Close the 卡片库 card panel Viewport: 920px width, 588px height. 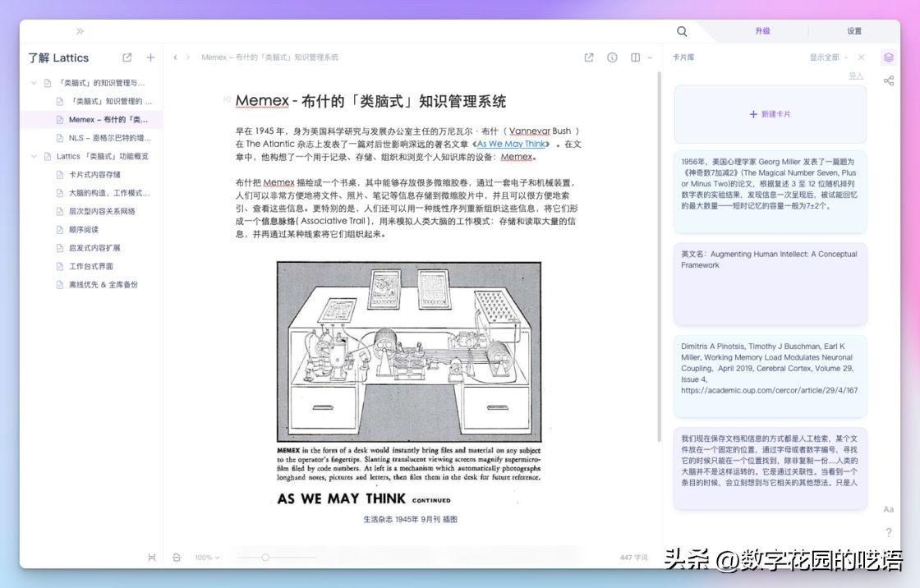click(862, 57)
